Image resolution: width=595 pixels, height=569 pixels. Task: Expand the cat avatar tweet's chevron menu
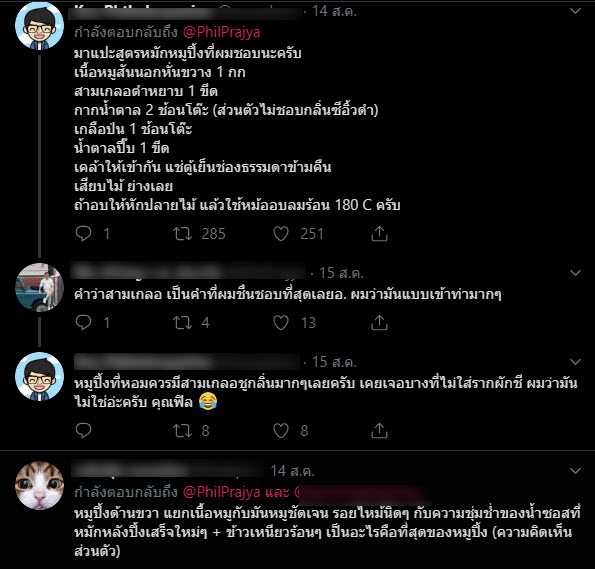click(575, 471)
